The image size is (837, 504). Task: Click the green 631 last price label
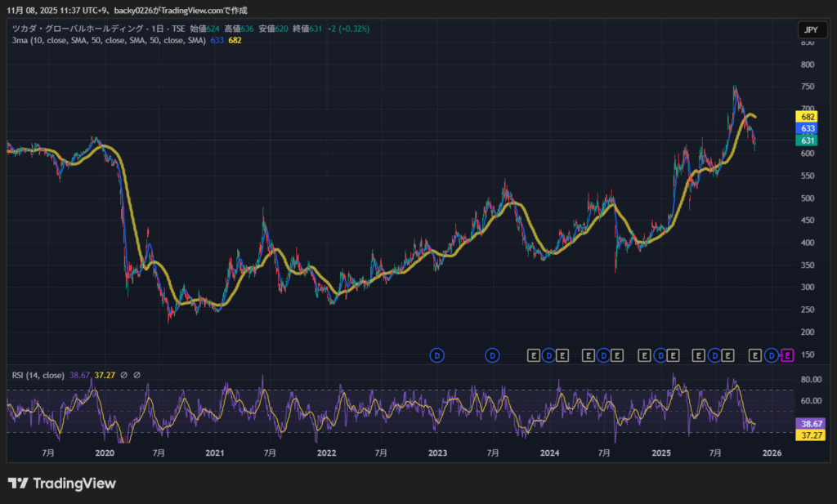[808, 140]
